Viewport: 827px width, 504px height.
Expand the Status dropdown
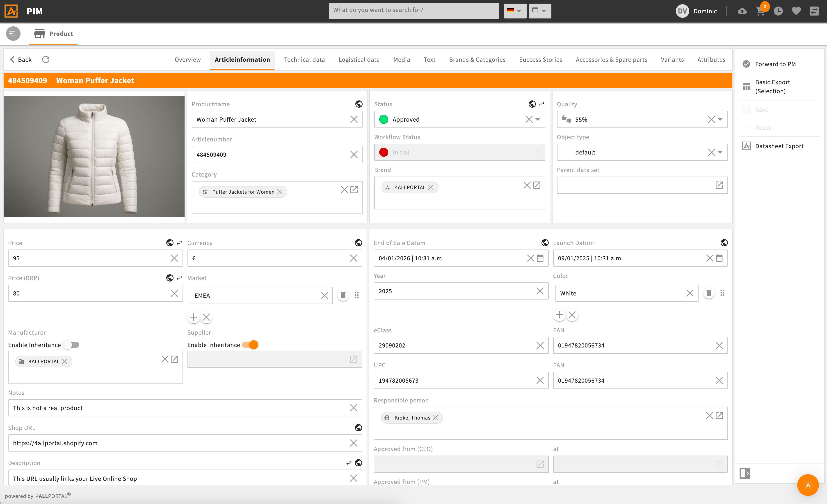click(x=538, y=119)
